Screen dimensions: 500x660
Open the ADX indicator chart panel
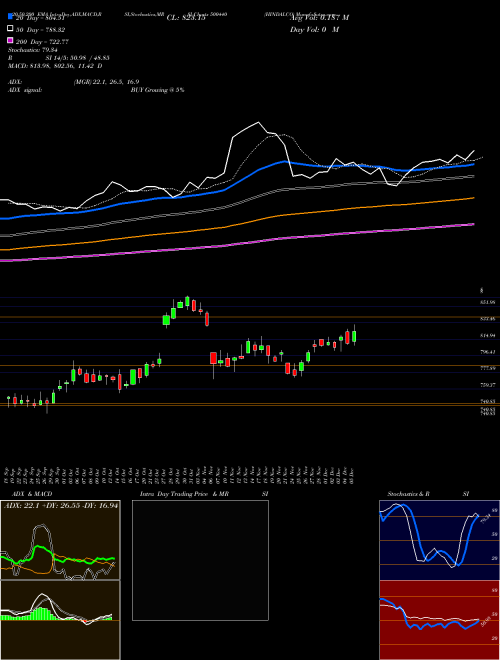pyautogui.click(x=60, y=540)
